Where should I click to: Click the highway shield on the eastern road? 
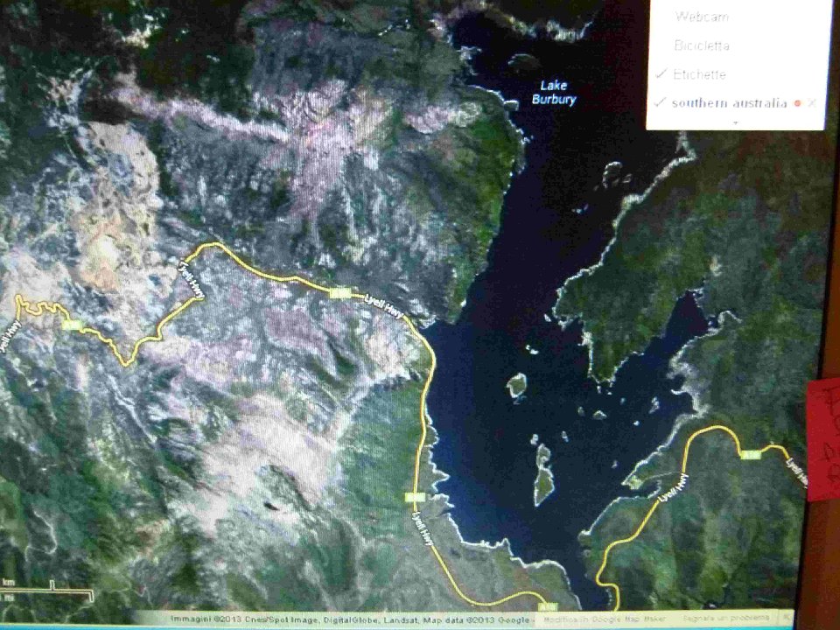click(x=749, y=454)
